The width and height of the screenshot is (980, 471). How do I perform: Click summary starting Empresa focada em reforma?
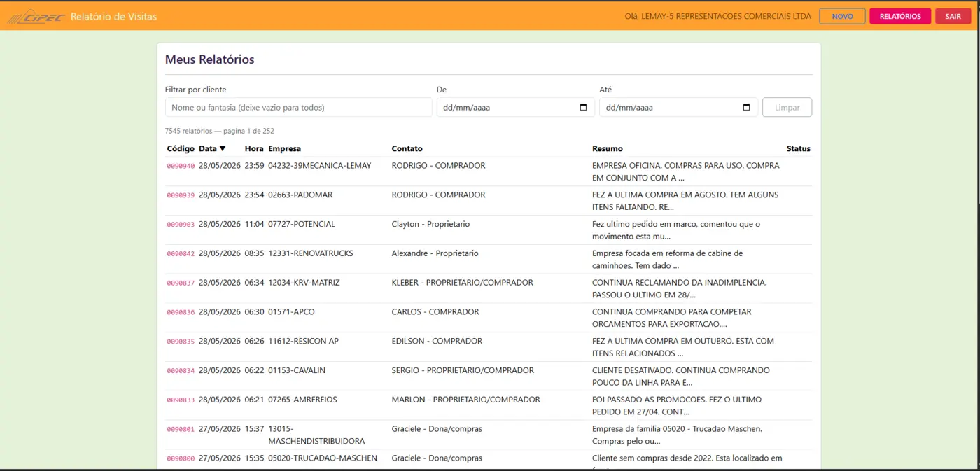click(x=668, y=259)
